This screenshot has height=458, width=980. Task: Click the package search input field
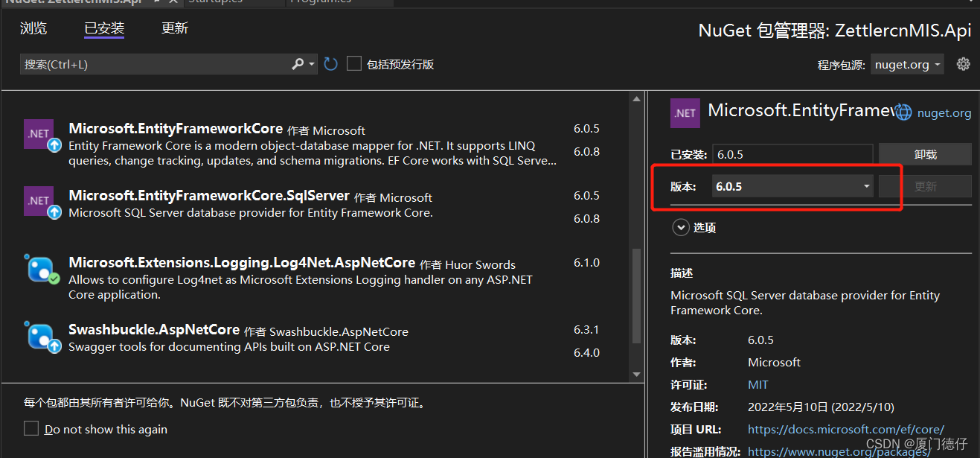tap(155, 64)
